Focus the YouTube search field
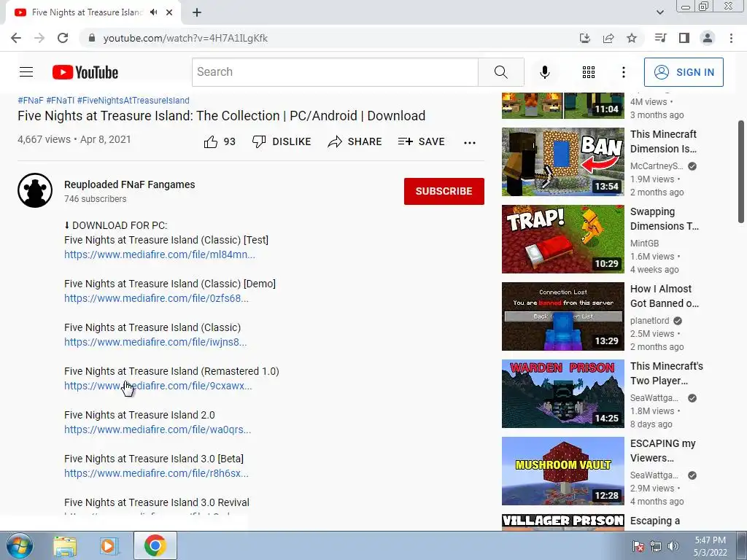 [335, 72]
